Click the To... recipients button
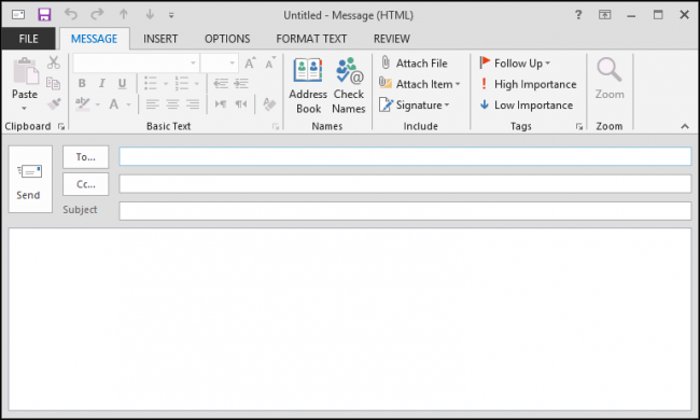 pyautogui.click(x=86, y=157)
